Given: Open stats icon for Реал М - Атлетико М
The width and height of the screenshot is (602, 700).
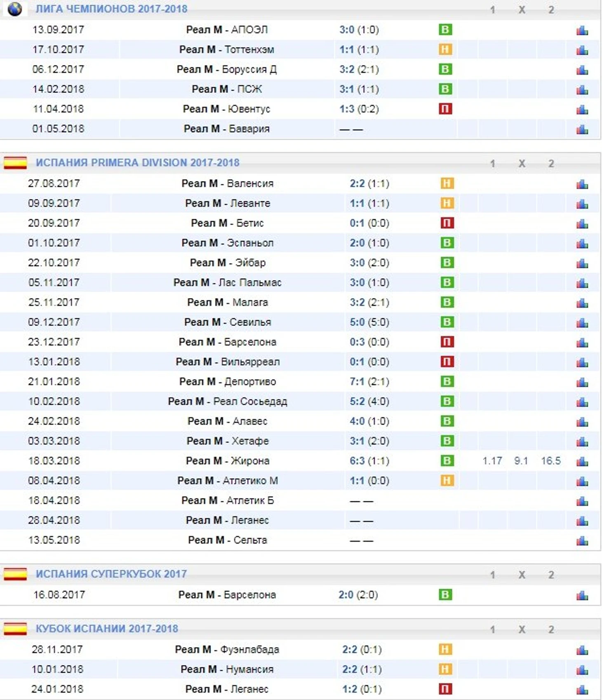Looking at the screenshot, I should click(x=582, y=481).
